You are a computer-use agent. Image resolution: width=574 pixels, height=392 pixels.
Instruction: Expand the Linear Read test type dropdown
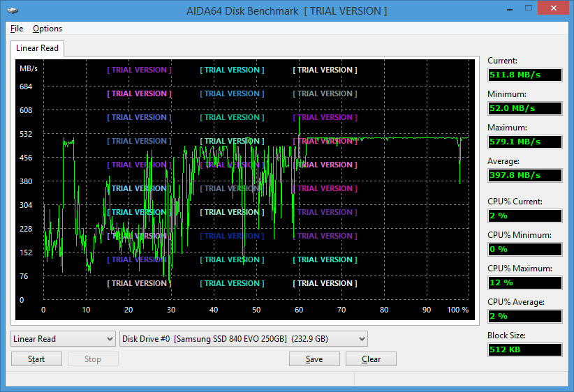click(63, 338)
